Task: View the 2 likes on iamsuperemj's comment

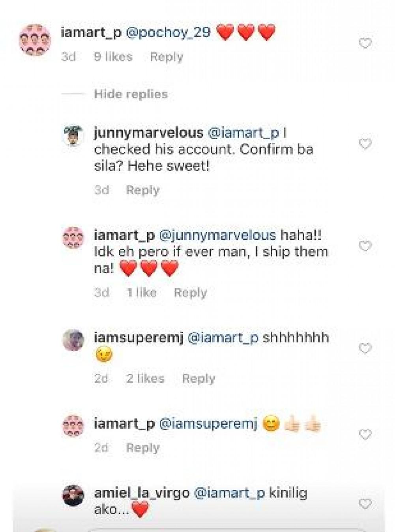Action: pos(145,379)
